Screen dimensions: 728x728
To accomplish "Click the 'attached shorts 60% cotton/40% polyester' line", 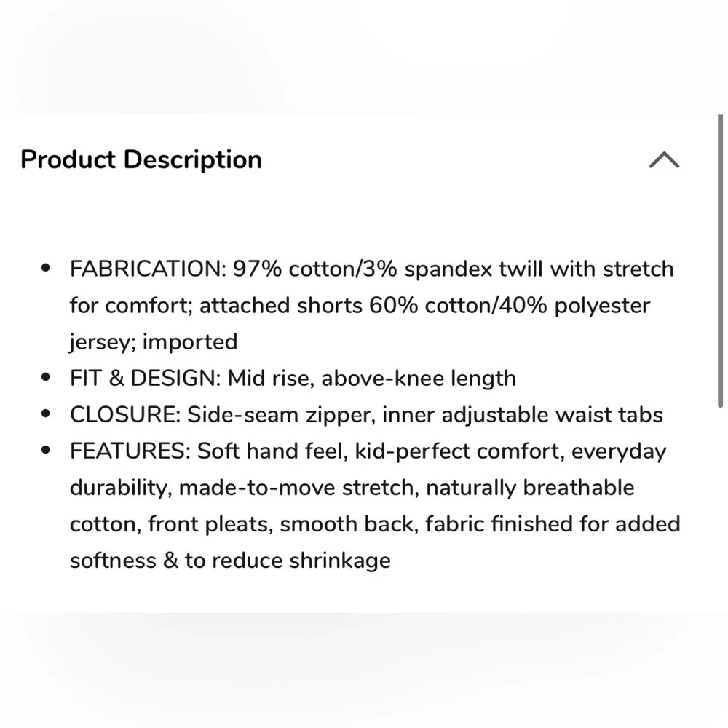I will (x=425, y=306).
